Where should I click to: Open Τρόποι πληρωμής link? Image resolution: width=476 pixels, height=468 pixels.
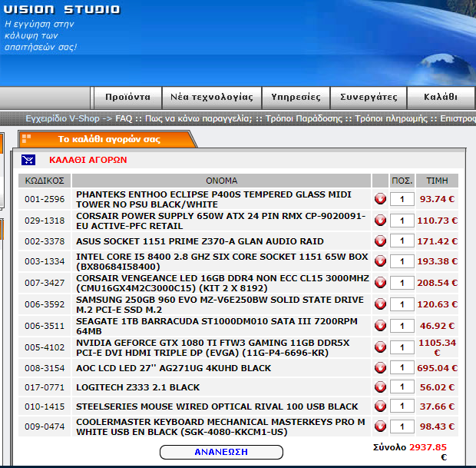click(x=392, y=118)
